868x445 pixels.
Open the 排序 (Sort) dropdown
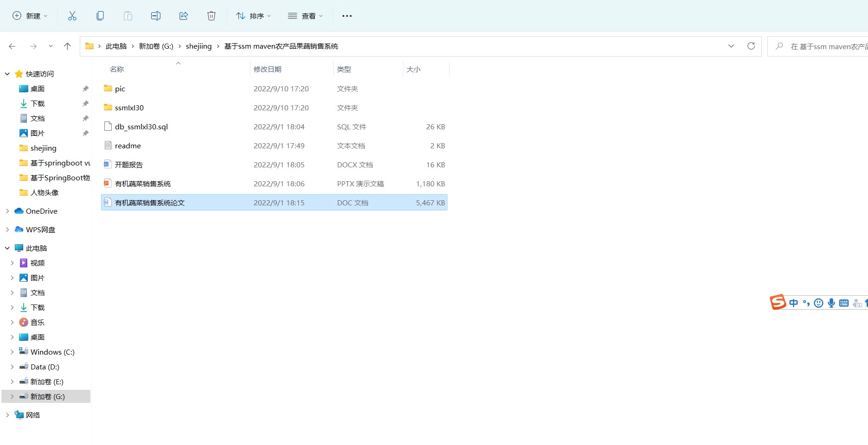253,16
